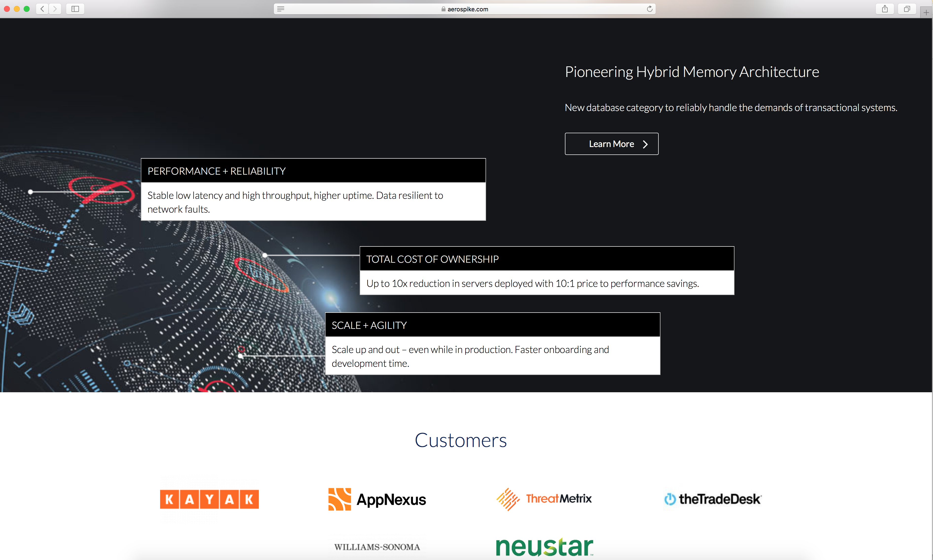Screen dimensions: 933x560
Task: Open the Williams-Sonoma customer logo
Action: [x=377, y=547]
